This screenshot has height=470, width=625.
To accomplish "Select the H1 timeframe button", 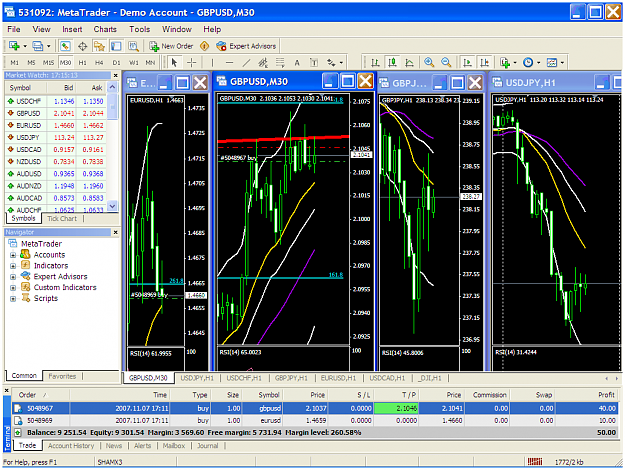I will pyautogui.click(x=83, y=63).
